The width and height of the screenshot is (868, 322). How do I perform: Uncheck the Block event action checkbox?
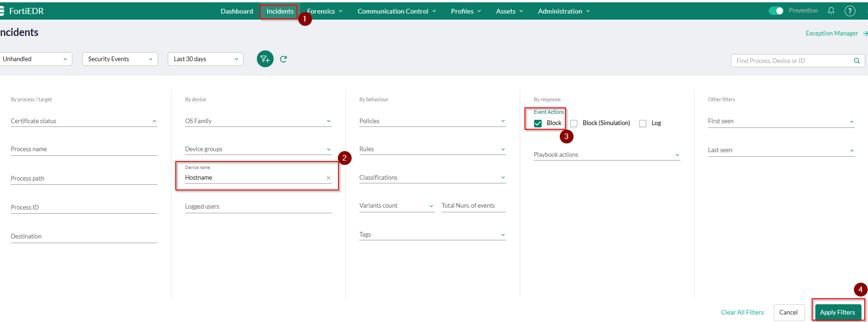538,123
